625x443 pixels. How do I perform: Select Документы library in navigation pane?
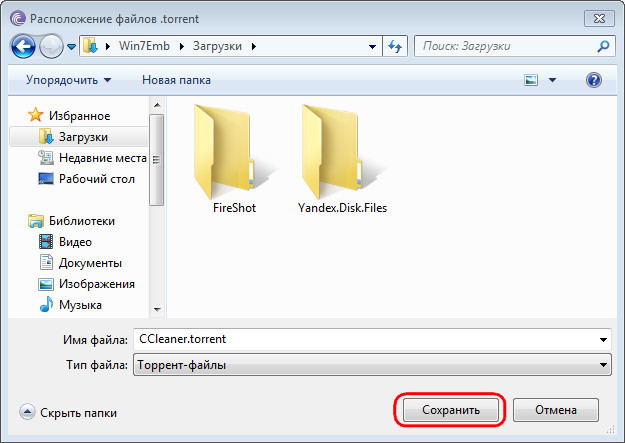tap(90, 263)
